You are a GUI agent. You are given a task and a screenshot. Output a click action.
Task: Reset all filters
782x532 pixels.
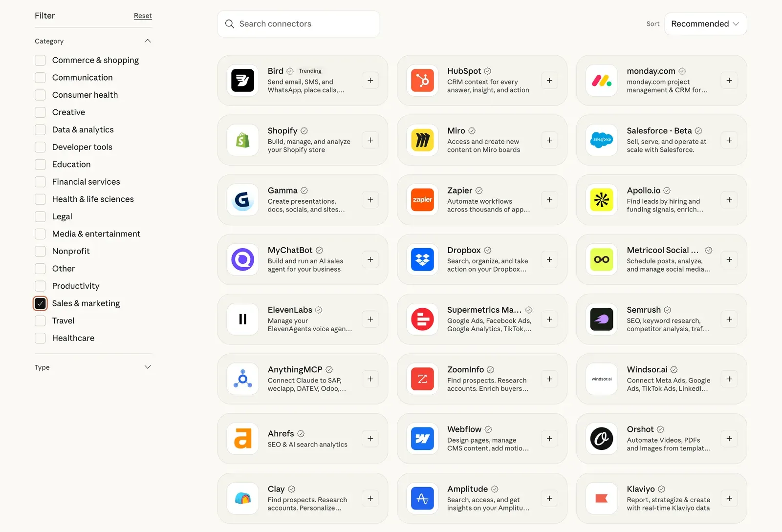143,16
